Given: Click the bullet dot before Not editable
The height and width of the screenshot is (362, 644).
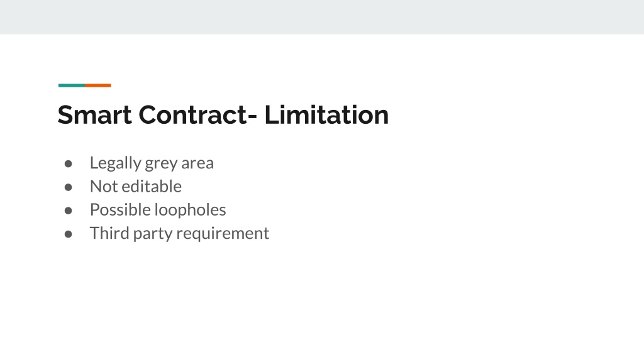Looking at the screenshot, I should pyautogui.click(x=69, y=187).
